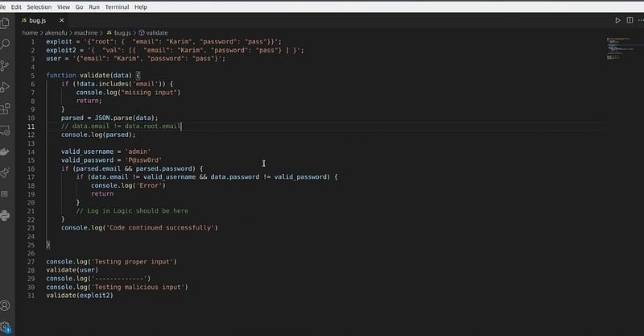Open the Run and Debug view

(x=6, y=87)
